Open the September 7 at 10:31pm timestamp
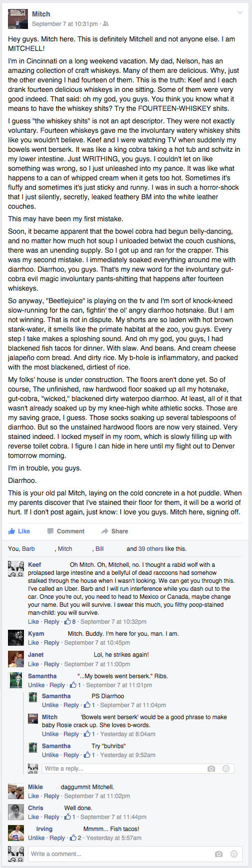This screenshot has height=868, width=252. coord(65,23)
